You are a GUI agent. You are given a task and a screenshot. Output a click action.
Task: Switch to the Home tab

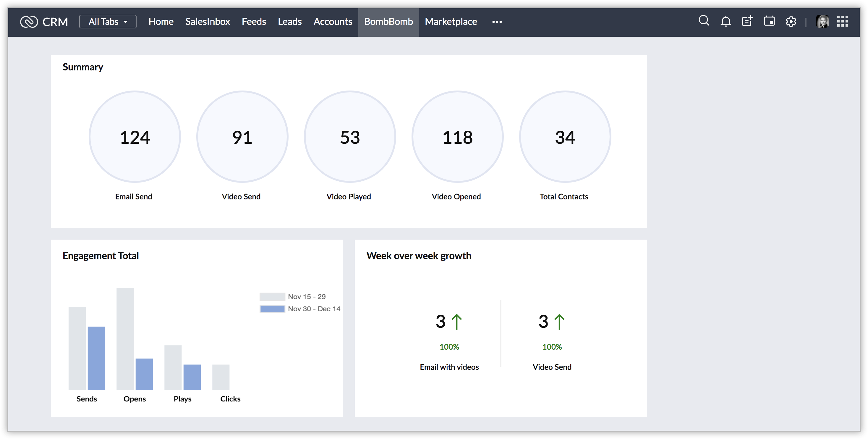pos(161,22)
